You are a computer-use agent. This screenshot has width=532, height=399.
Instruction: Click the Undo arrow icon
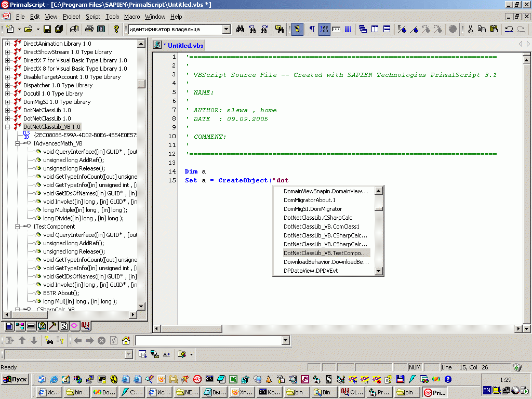(x=509, y=29)
